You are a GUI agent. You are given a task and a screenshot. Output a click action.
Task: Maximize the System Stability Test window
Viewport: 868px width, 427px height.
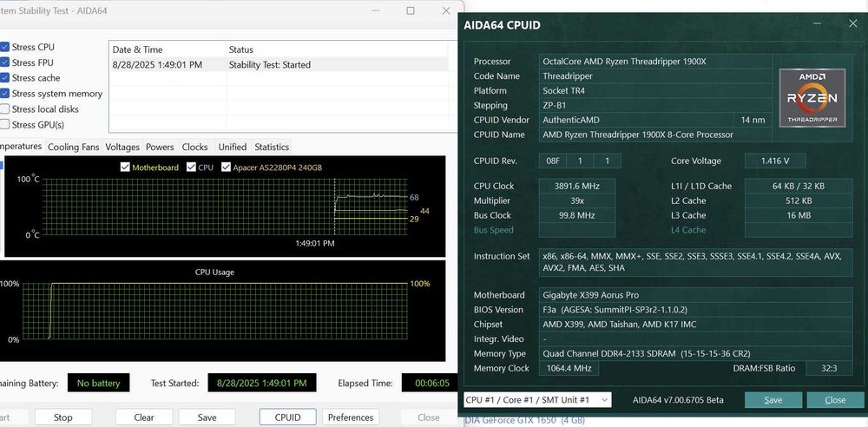[x=411, y=10]
